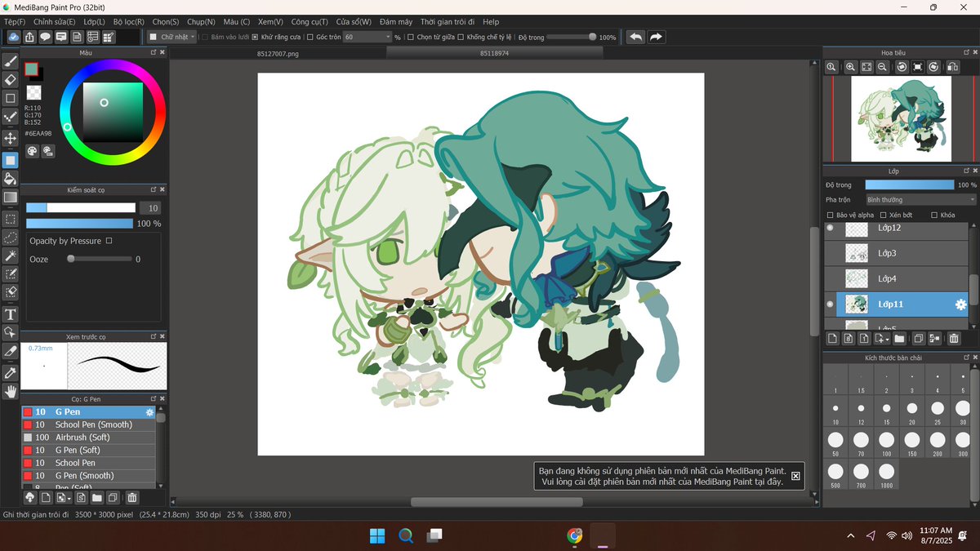Enable the Chọn từ giữa checkbox

(411, 37)
